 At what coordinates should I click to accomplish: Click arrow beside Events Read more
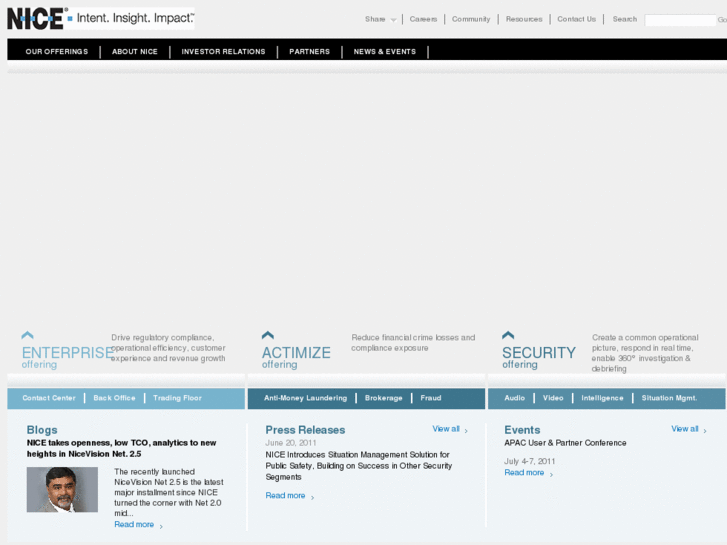point(551,474)
